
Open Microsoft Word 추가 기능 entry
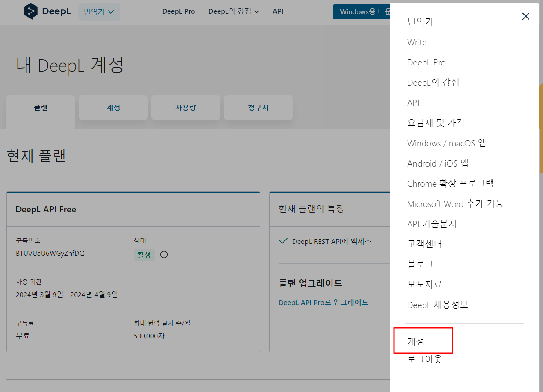pos(456,204)
